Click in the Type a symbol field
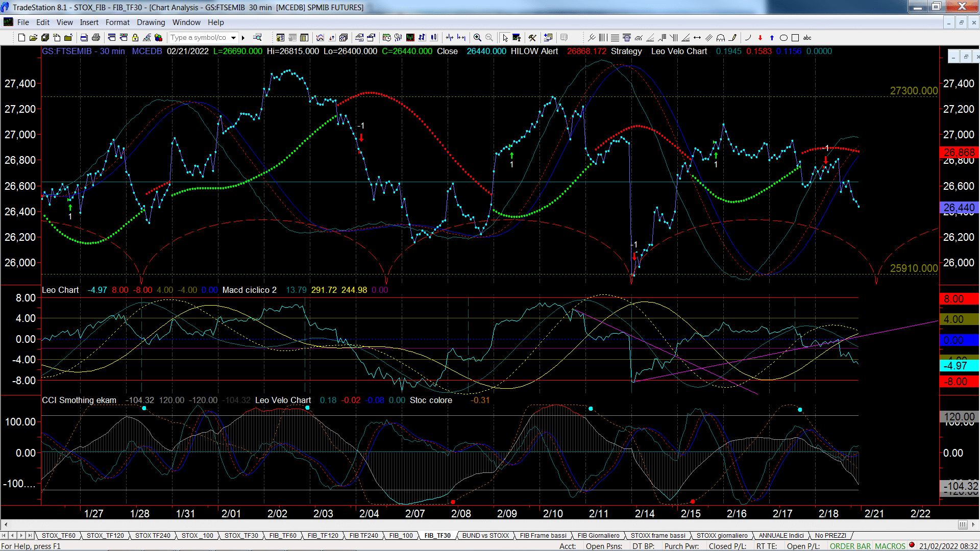This screenshot has width=980, height=551. point(199,38)
